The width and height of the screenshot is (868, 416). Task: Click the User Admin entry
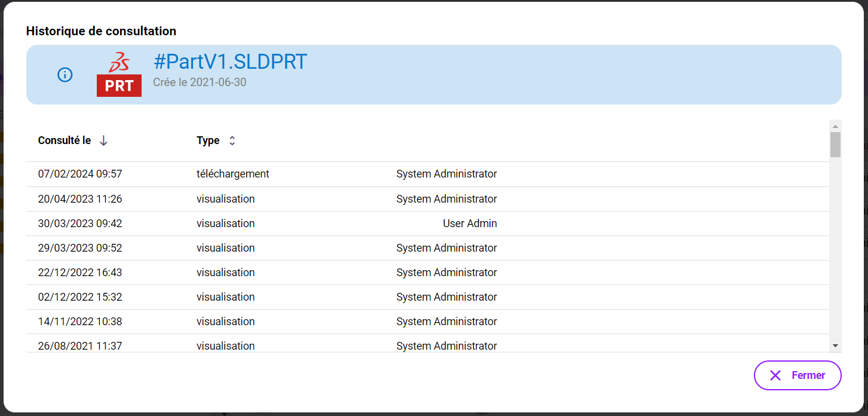(x=470, y=224)
